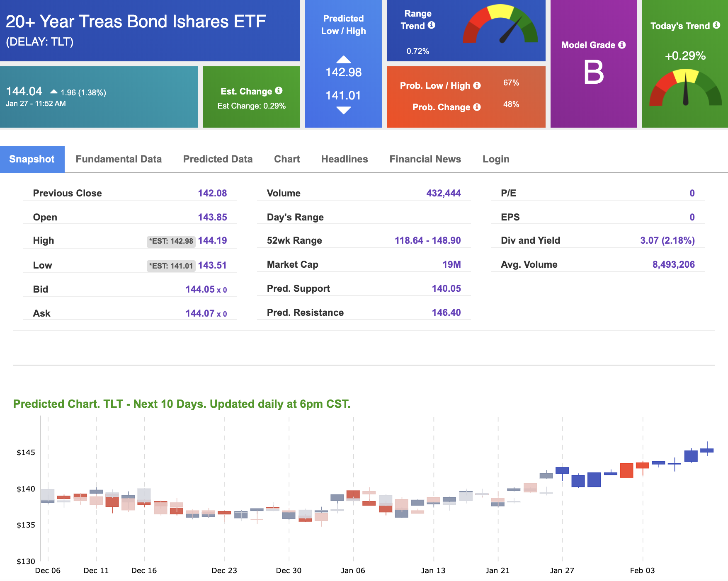The height and width of the screenshot is (581, 728).
Task: Click the Model Grade B letter
Action: pos(594,72)
